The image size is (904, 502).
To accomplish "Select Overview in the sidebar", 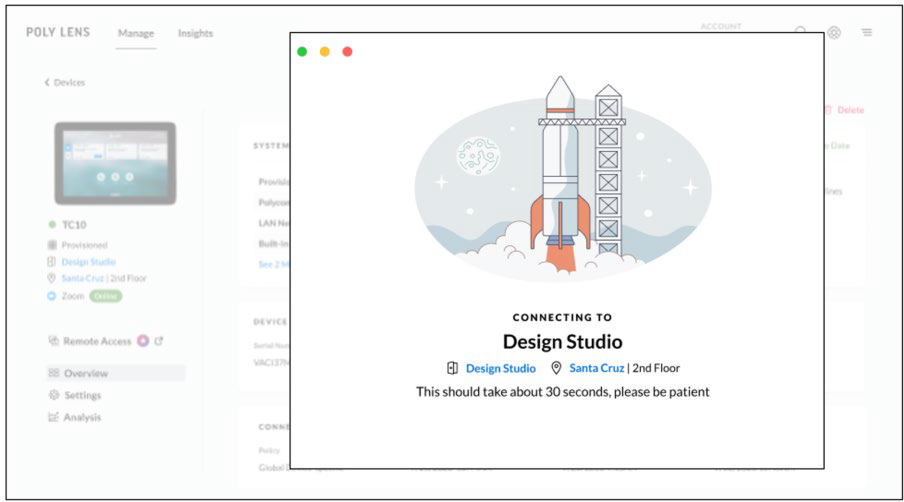I will tap(85, 373).
